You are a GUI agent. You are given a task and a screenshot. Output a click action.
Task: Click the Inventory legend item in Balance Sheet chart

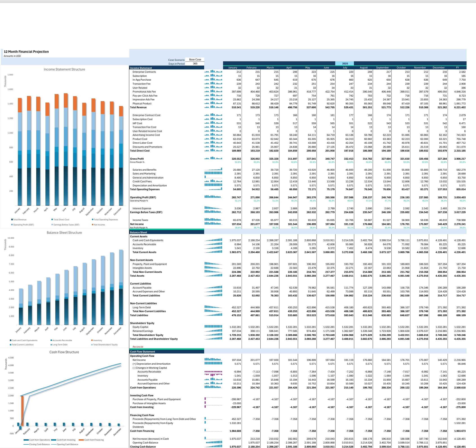[96, 340]
